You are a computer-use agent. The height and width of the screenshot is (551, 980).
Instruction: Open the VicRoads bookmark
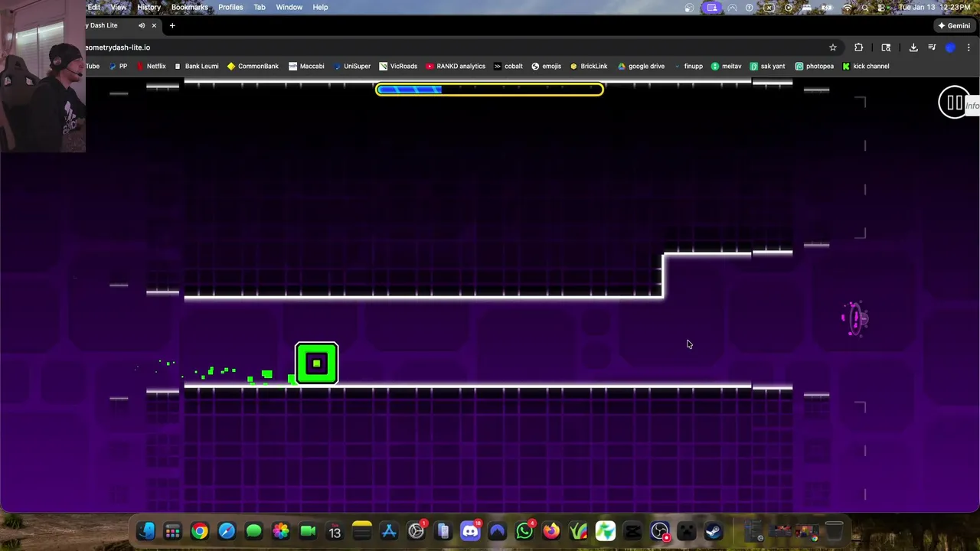[398, 67]
